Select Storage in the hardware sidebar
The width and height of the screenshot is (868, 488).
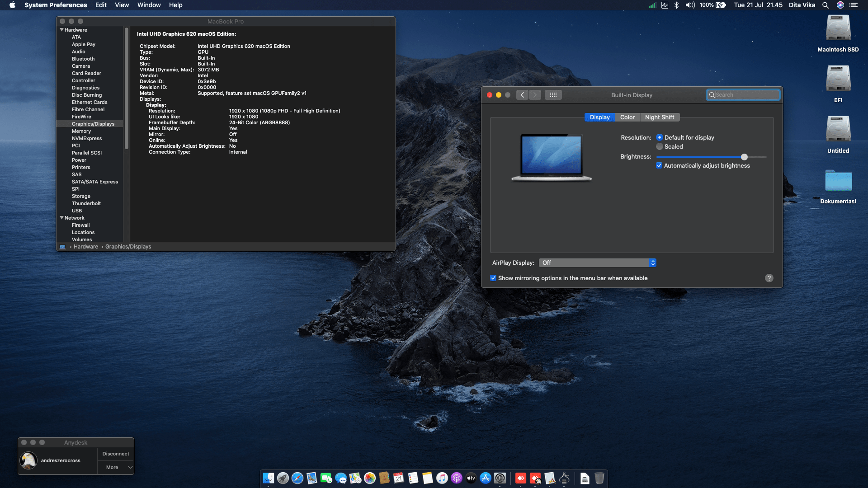[x=81, y=196]
